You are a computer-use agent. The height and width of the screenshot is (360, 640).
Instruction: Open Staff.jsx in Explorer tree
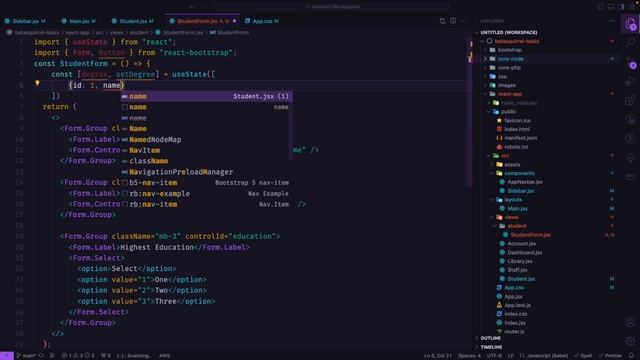(x=517, y=270)
